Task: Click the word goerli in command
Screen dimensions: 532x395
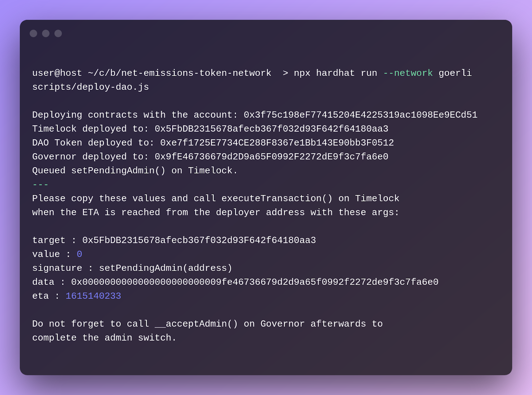Action: point(455,73)
